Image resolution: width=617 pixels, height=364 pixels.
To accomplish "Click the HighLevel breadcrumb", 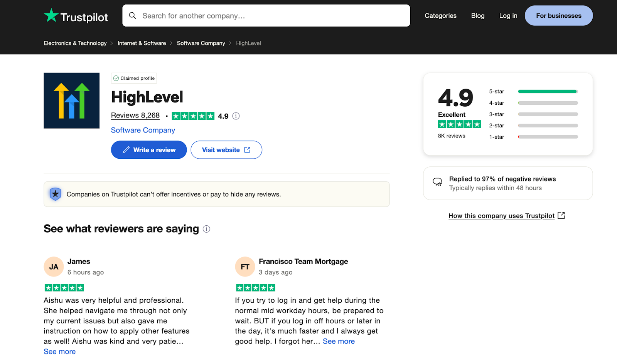I will (x=248, y=43).
